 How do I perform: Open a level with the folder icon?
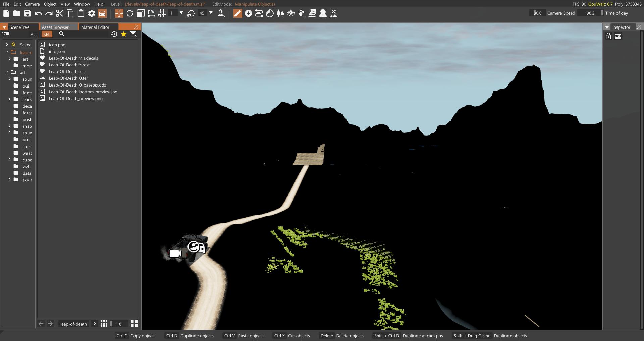(17, 13)
